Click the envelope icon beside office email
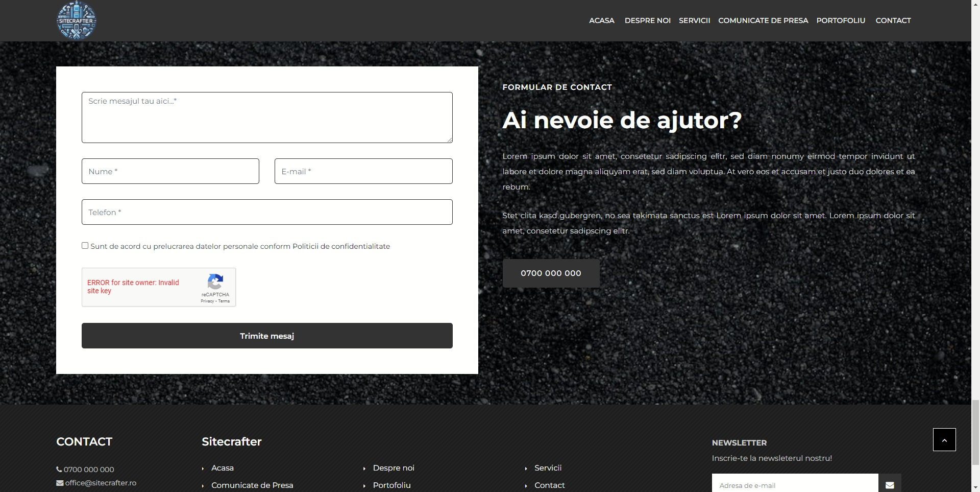Screen dimensions: 980x492 60,483
